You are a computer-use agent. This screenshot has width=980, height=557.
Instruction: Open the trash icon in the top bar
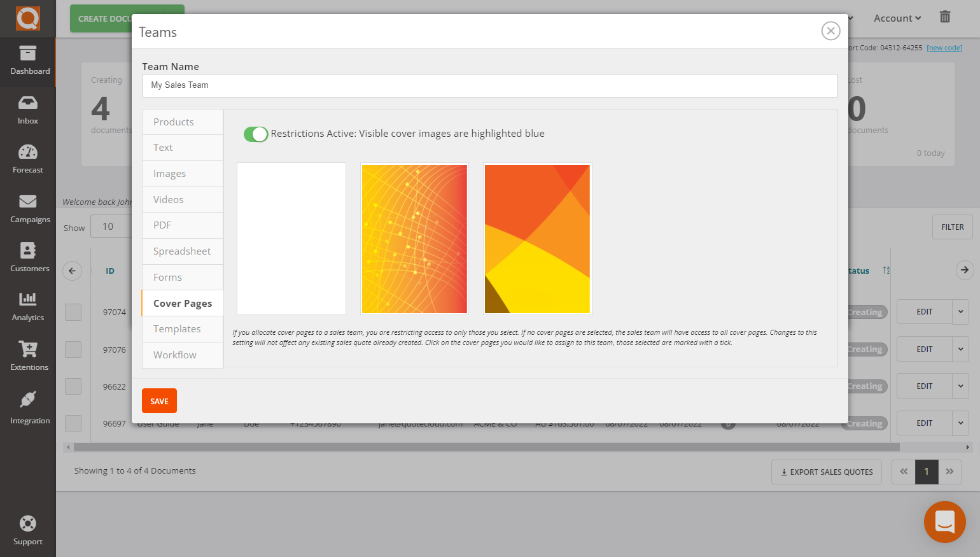click(945, 17)
